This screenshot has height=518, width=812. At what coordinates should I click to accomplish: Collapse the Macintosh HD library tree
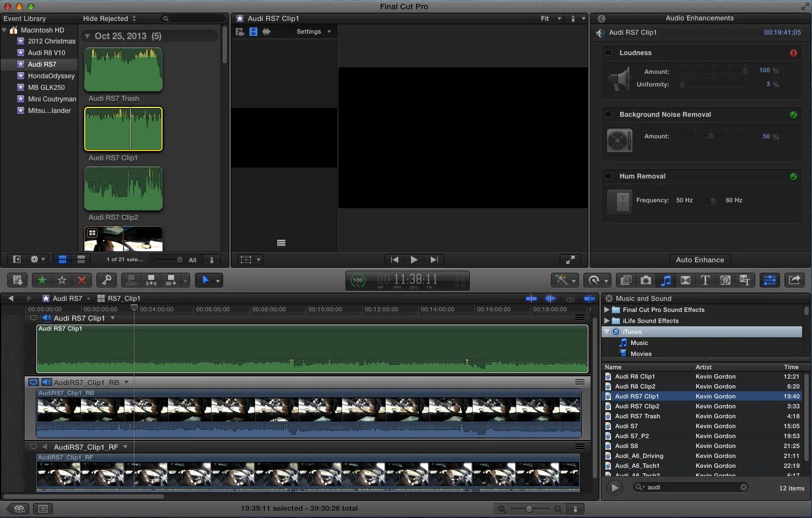click(x=4, y=30)
